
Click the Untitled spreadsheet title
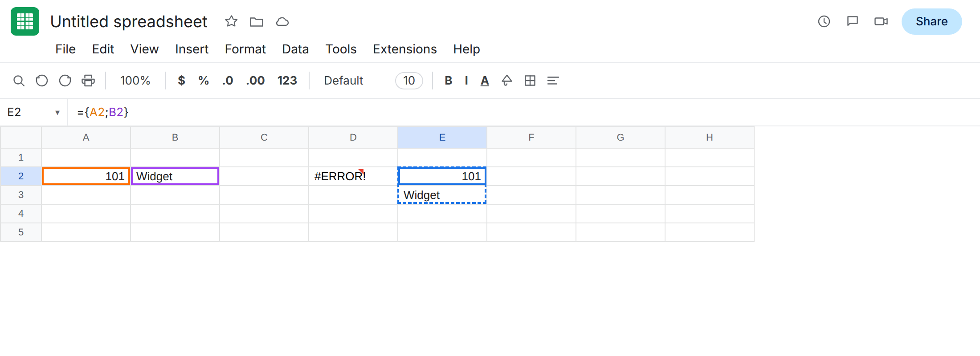click(129, 21)
